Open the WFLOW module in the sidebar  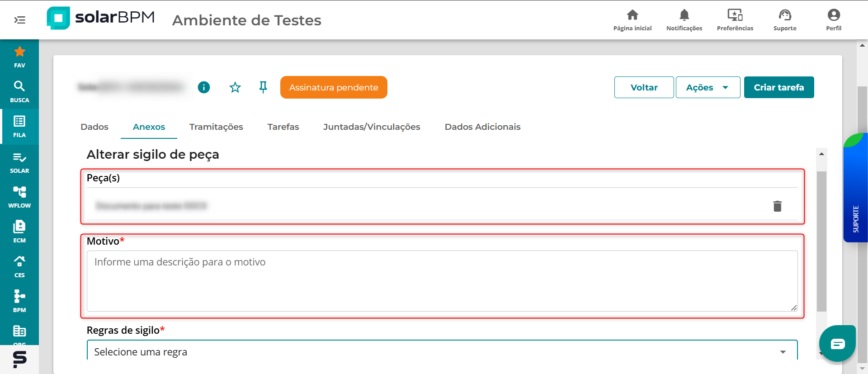(19, 197)
